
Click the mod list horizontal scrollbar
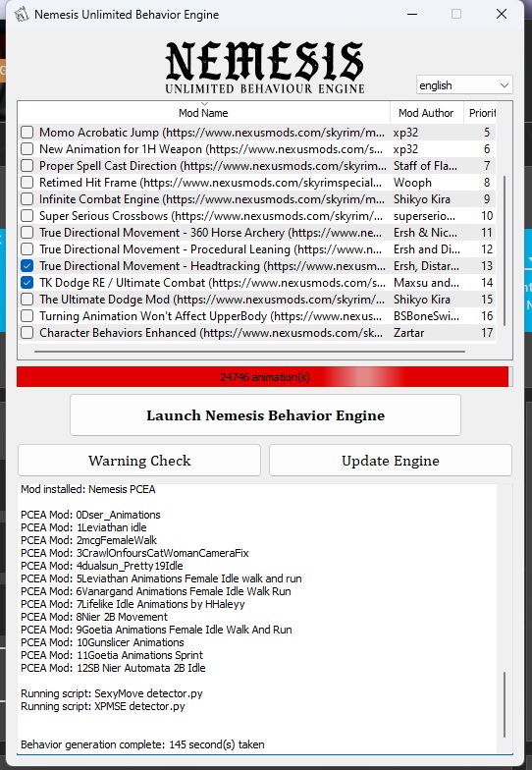pos(249,352)
